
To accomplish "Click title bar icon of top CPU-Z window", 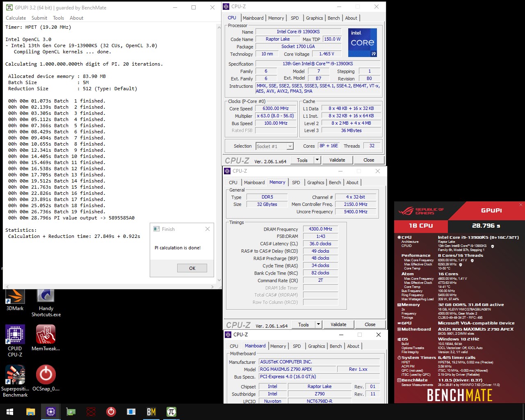I will coord(226,7).
